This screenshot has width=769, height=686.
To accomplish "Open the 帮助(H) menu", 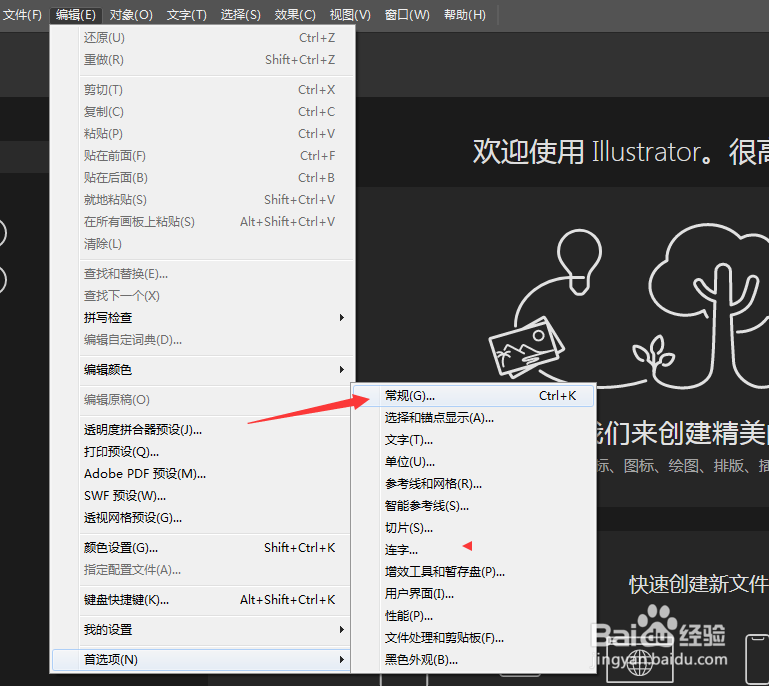I will 464,15.
